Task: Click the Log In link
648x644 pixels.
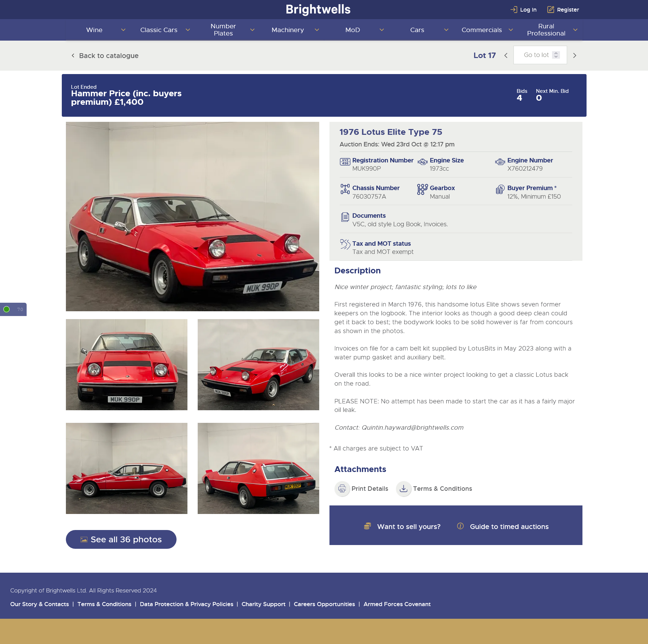Action: click(528, 10)
